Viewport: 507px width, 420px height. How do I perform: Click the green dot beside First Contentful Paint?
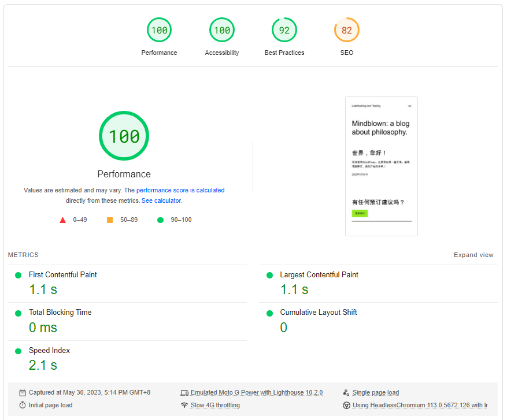tap(18, 275)
